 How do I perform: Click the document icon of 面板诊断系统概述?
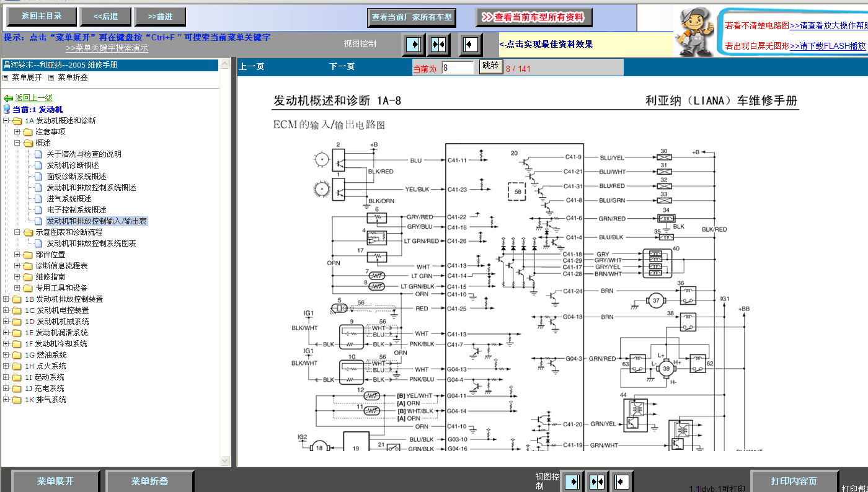pyautogui.click(x=39, y=177)
